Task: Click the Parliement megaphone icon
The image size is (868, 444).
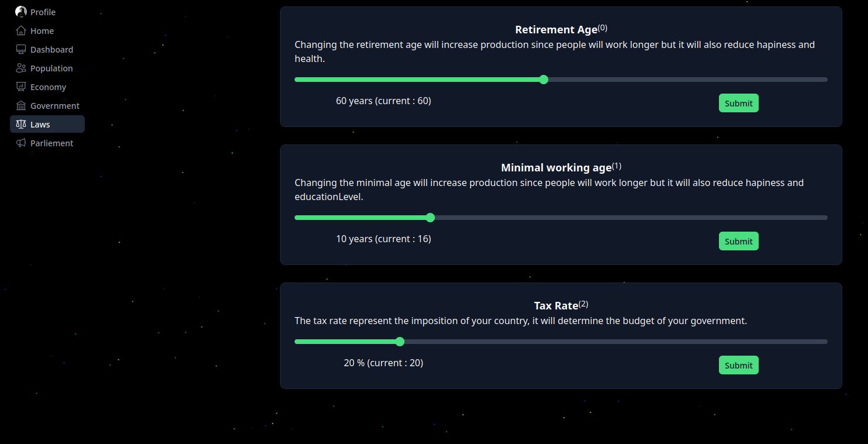Action: pos(21,143)
